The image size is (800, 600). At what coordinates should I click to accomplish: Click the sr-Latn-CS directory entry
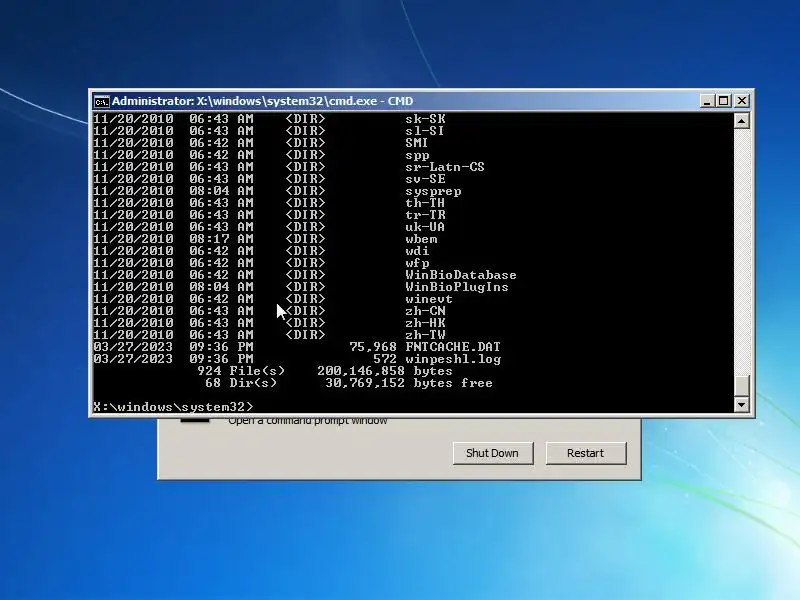tap(445, 167)
